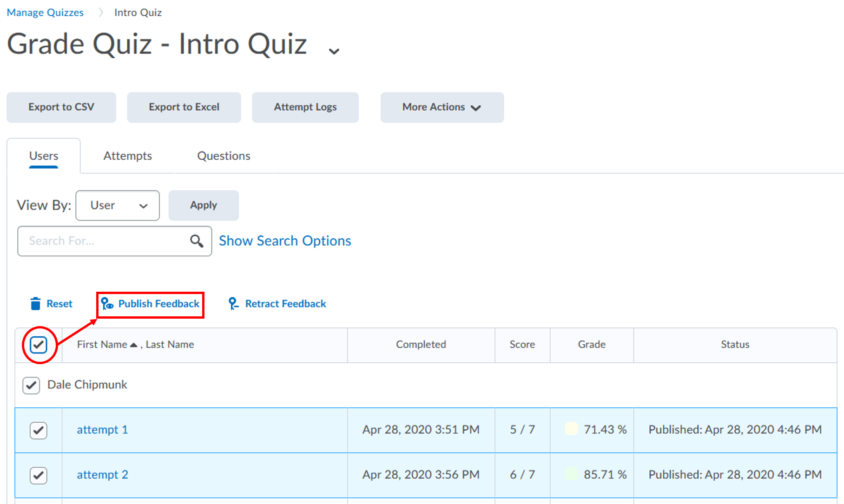Uncheck the checkbox for attempt 2
The height and width of the screenshot is (504, 844).
tap(38, 475)
